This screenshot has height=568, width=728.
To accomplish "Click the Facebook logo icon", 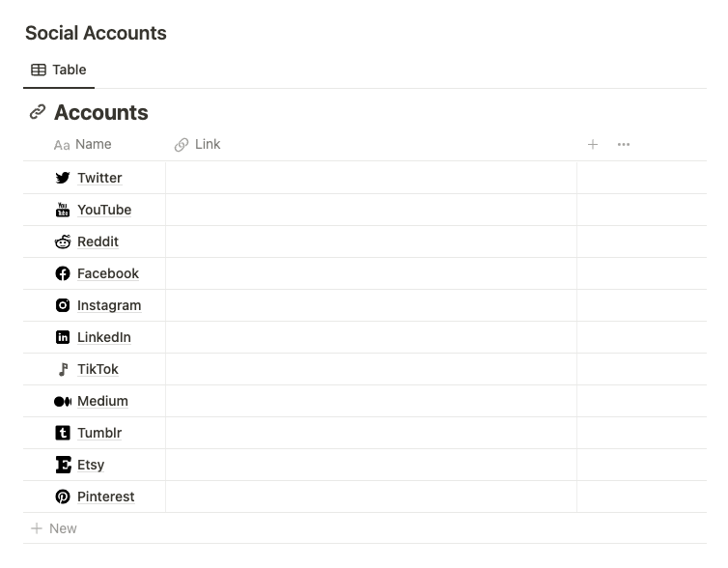I will tap(63, 273).
